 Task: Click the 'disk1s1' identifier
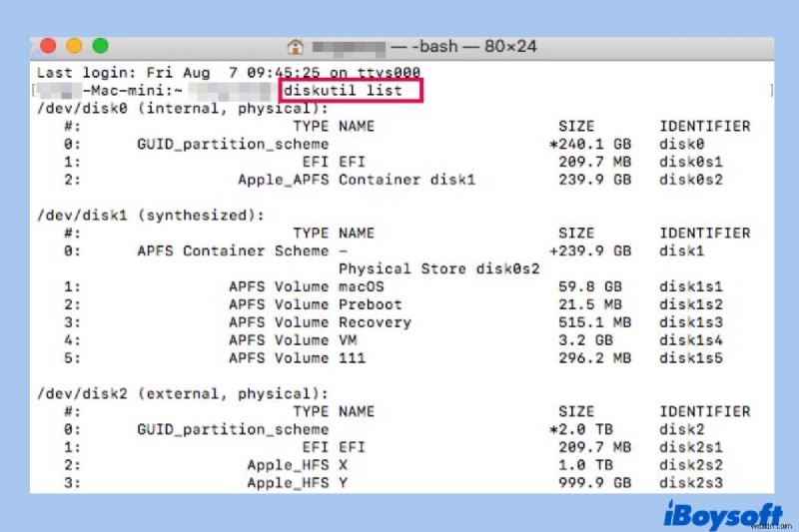pyautogui.click(x=690, y=286)
